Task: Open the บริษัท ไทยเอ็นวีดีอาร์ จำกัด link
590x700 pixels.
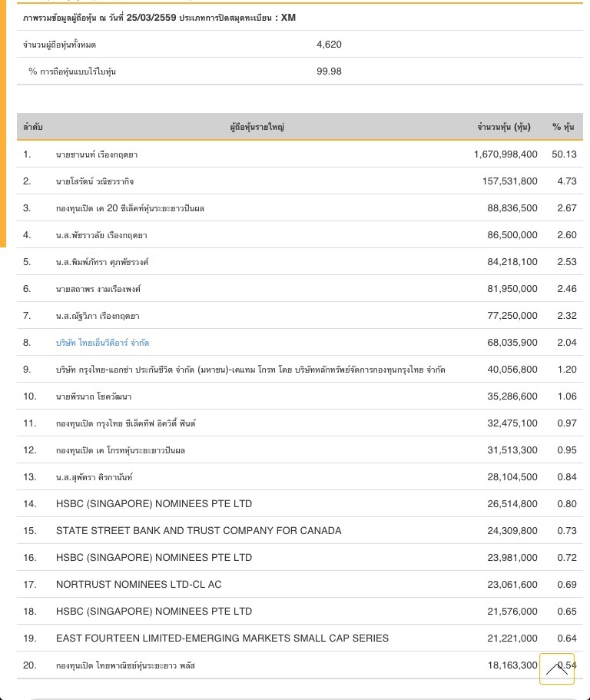Action: [103, 343]
